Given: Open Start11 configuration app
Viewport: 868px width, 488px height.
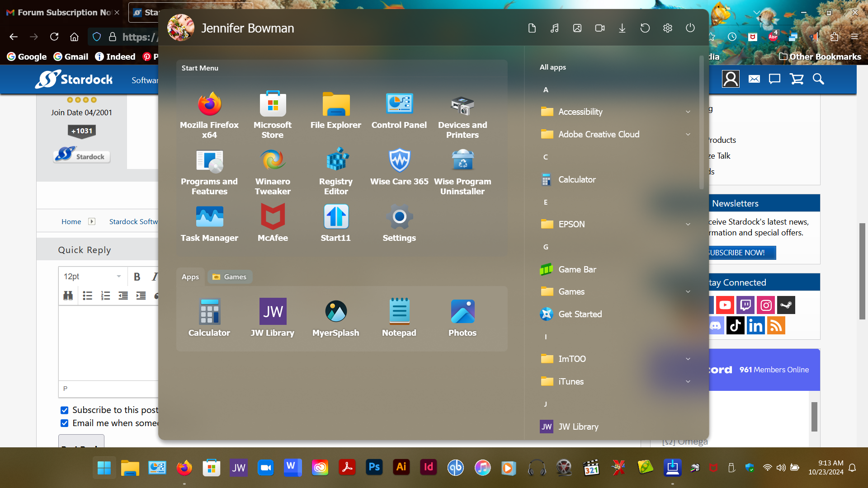Looking at the screenshot, I should (336, 223).
